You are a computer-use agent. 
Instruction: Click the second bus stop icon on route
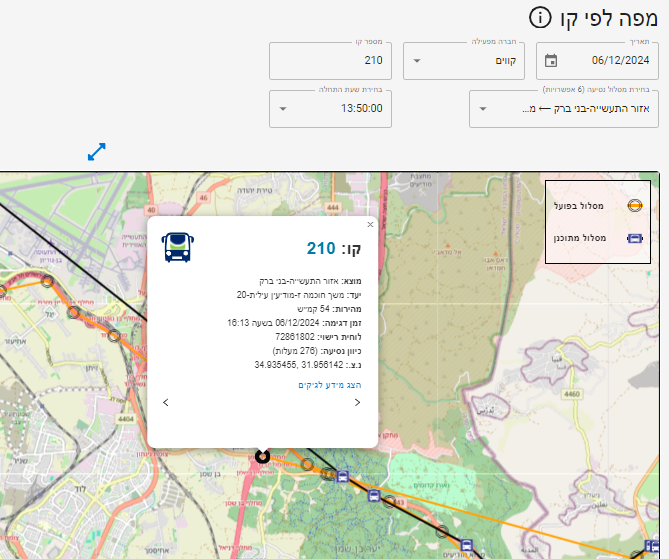[374, 496]
